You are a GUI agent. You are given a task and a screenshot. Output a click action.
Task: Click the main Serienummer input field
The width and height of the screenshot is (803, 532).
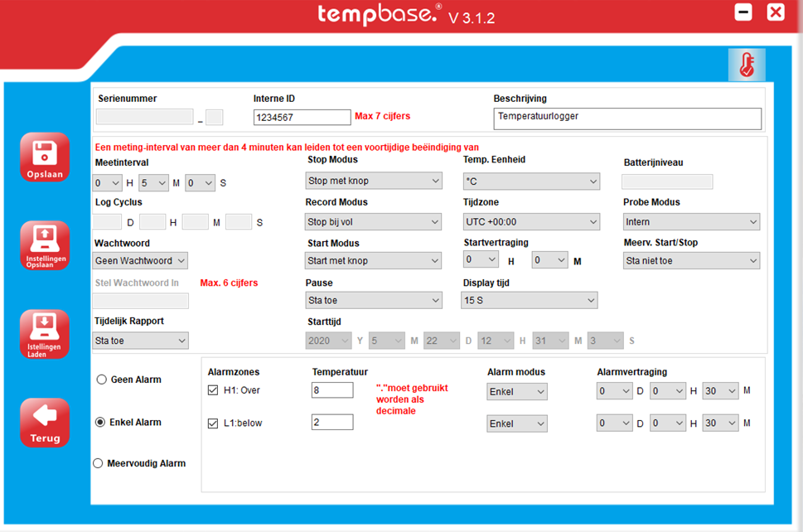tap(145, 117)
